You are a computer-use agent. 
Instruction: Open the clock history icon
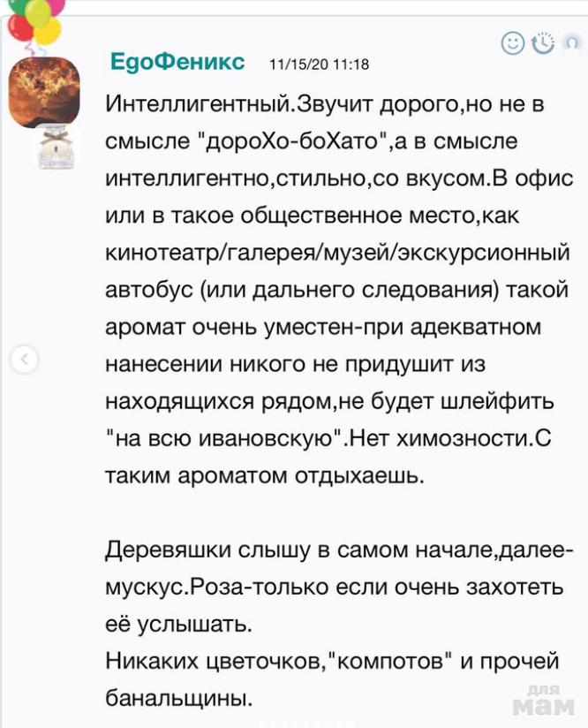tap(542, 42)
